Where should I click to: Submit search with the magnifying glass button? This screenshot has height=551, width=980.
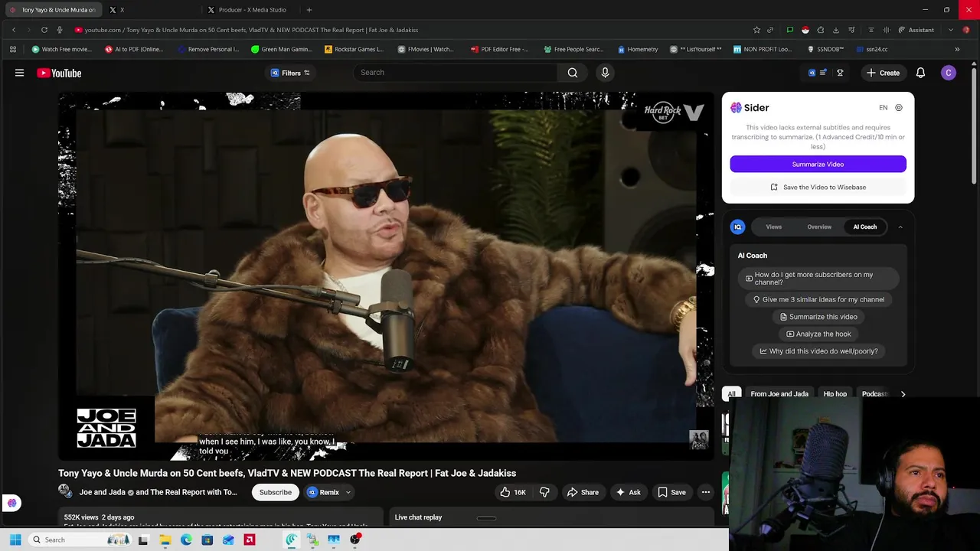click(573, 73)
